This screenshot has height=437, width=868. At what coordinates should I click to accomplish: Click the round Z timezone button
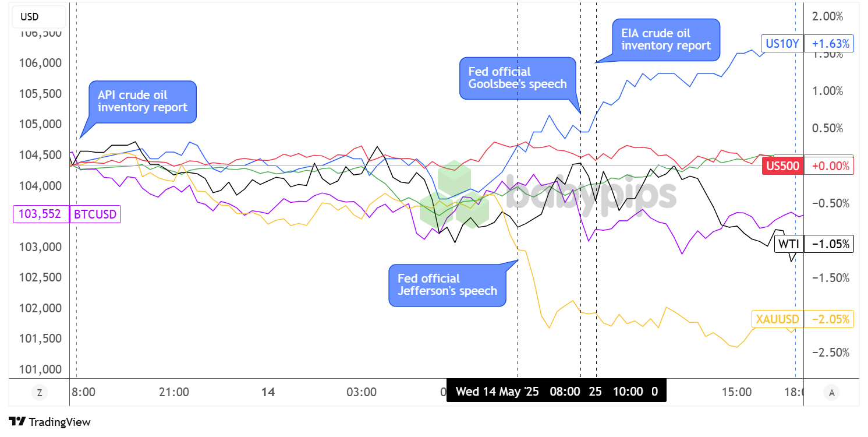click(x=40, y=393)
